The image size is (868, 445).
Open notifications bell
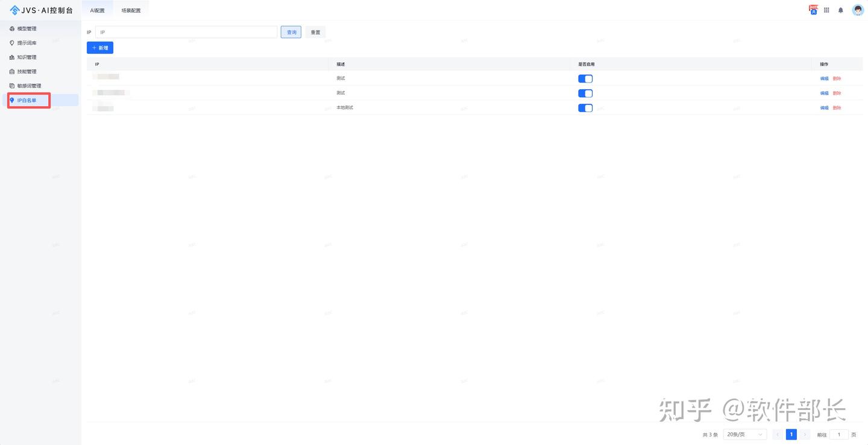(x=841, y=10)
